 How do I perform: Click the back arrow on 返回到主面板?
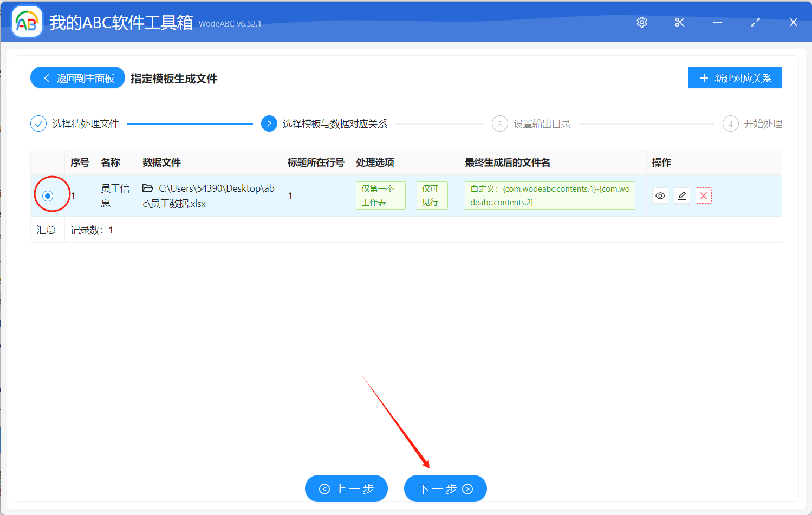[46, 77]
